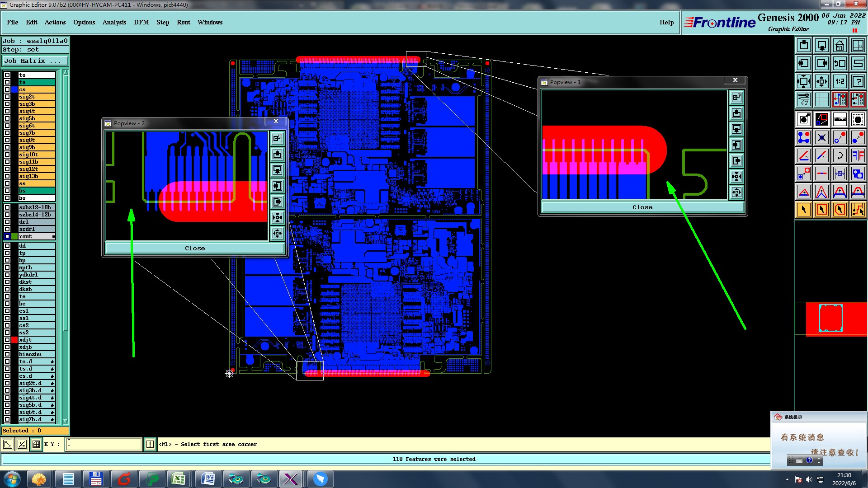Viewport: 868px width, 488px height.
Task: Click the delete feature X icon
Action: [821, 137]
